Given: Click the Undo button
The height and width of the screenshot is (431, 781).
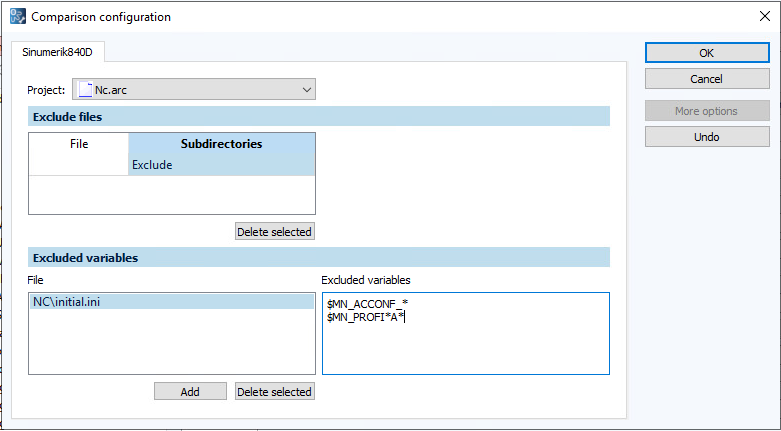Looking at the screenshot, I should tap(707, 137).
